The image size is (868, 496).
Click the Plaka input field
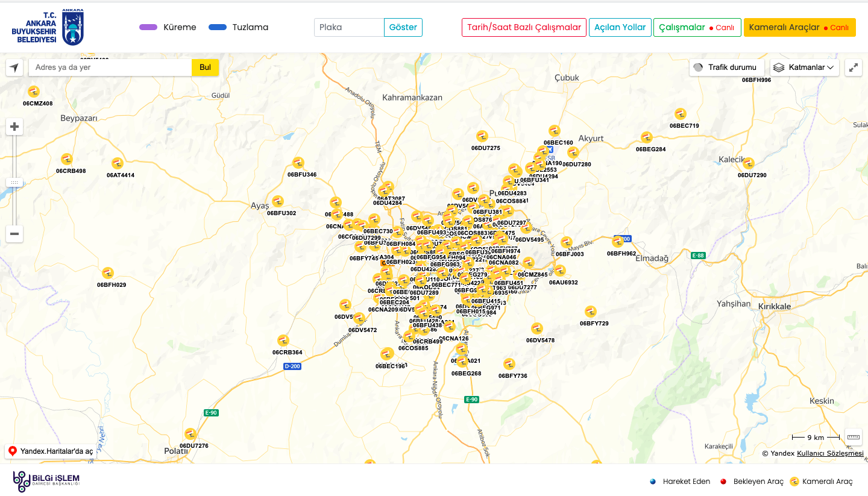[349, 28]
